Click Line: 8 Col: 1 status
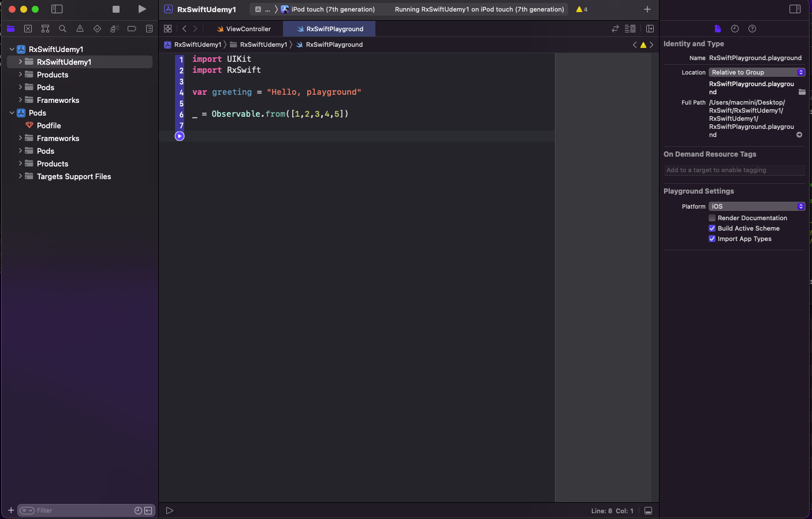812x519 pixels. (612, 511)
